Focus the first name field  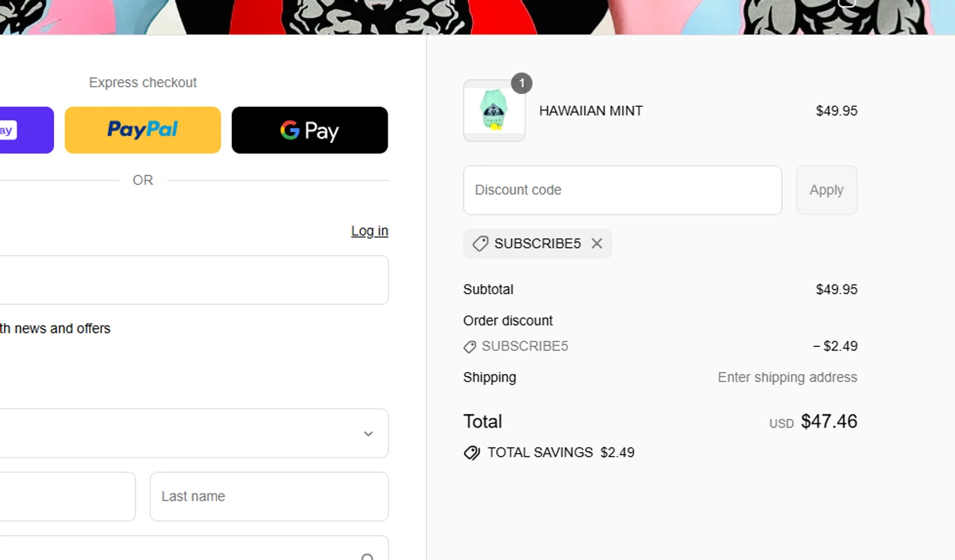[67, 496]
